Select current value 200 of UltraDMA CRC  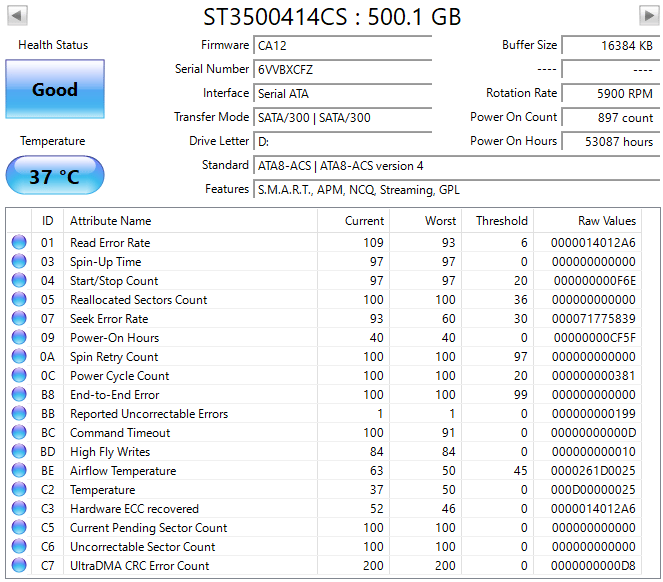click(373, 566)
